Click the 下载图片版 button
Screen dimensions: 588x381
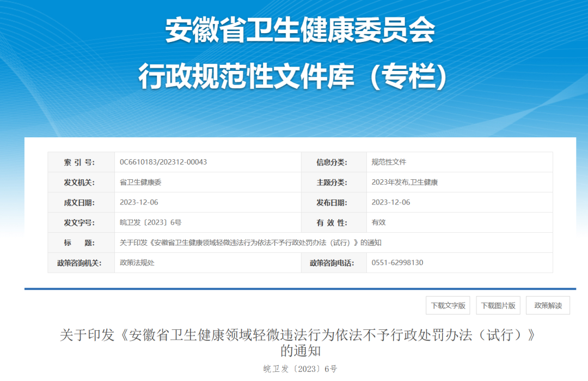[498, 305]
